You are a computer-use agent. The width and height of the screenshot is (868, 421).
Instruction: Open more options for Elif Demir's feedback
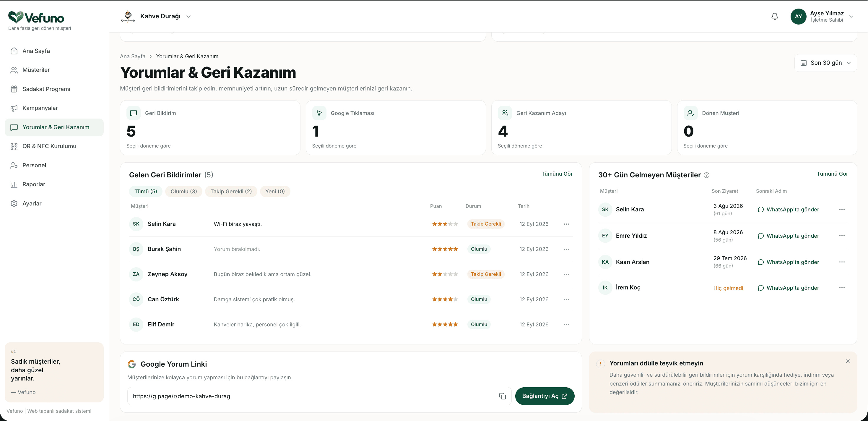coord(566,325)
